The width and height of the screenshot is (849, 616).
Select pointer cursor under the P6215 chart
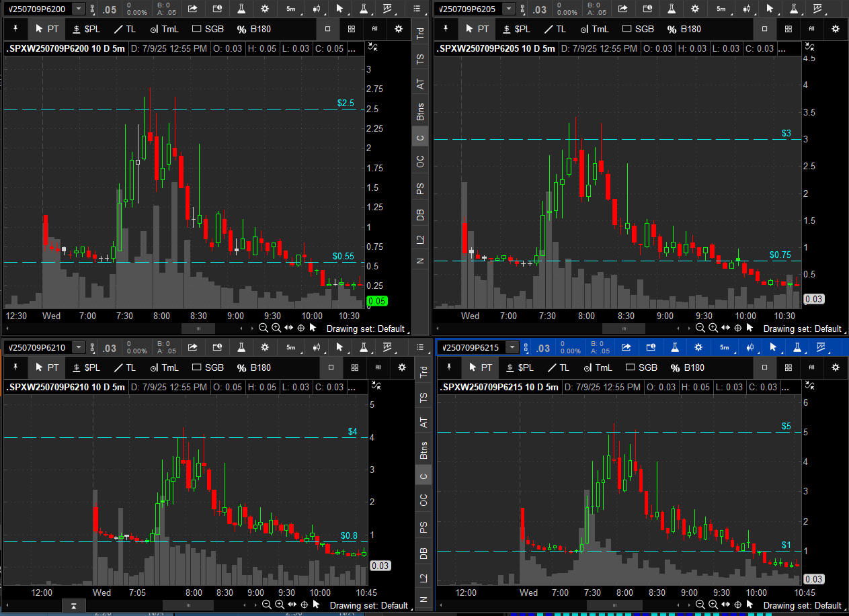[x=750, y=605]
